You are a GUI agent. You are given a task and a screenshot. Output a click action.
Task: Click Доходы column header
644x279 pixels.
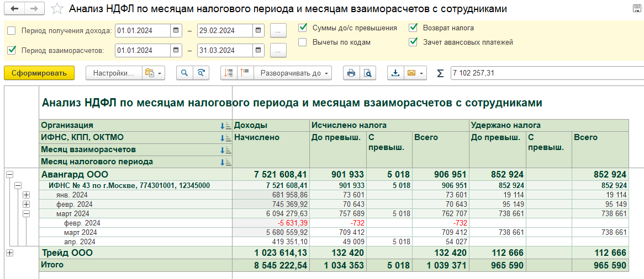coord(270,126)
